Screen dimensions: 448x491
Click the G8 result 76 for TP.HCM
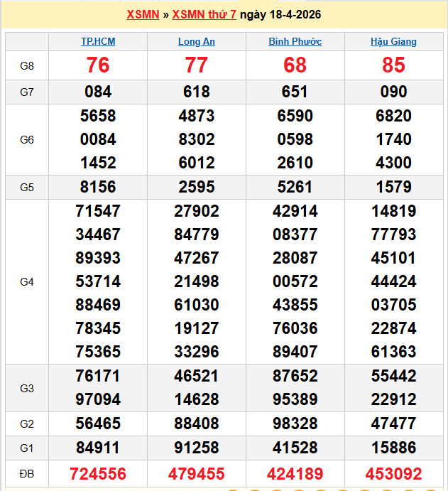(98, 65)
